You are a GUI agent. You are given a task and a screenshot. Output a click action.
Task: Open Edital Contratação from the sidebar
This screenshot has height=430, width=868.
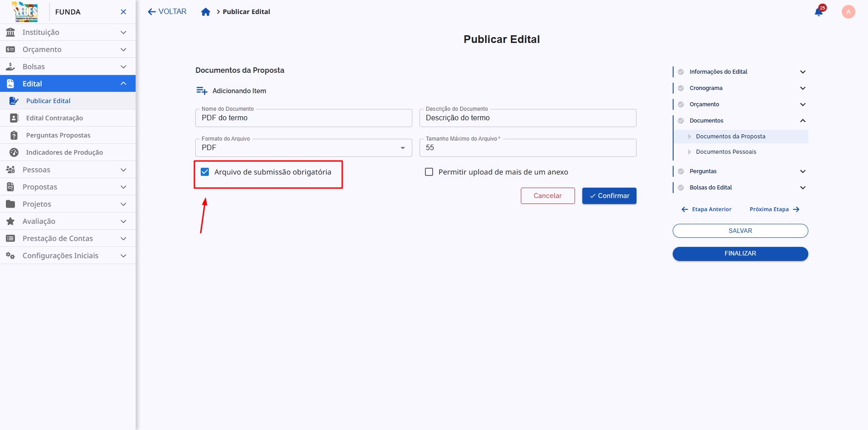click(x=55, y=118)
